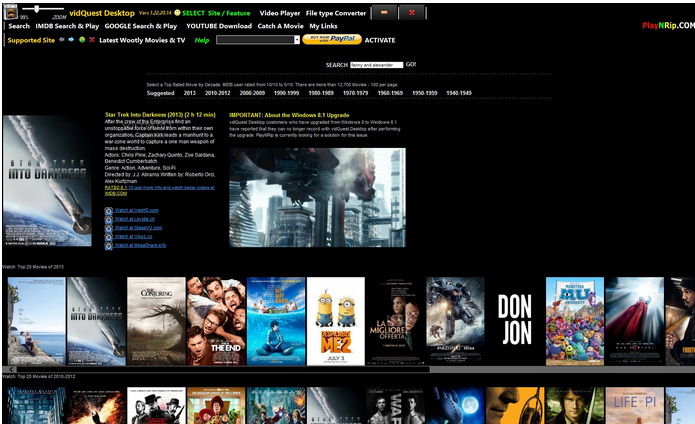Click the play icon next to the fourth Watch link
Image resolution: width=695 pixels, height=424 pixels.
109,237
